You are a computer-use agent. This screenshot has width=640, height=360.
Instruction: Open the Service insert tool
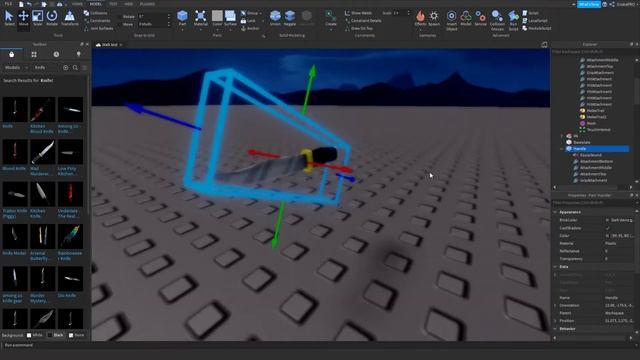480,18
